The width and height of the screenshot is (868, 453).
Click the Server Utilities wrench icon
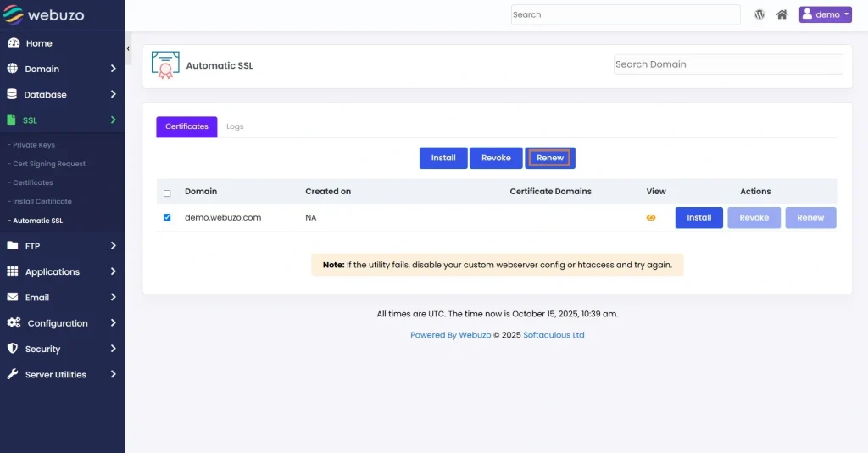(x=12, y=374)
